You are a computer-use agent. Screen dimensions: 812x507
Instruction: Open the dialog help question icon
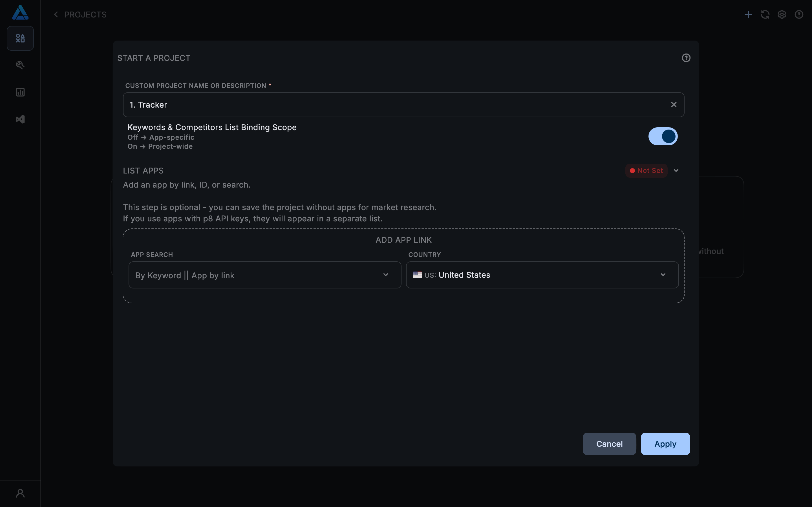(686, 58)
